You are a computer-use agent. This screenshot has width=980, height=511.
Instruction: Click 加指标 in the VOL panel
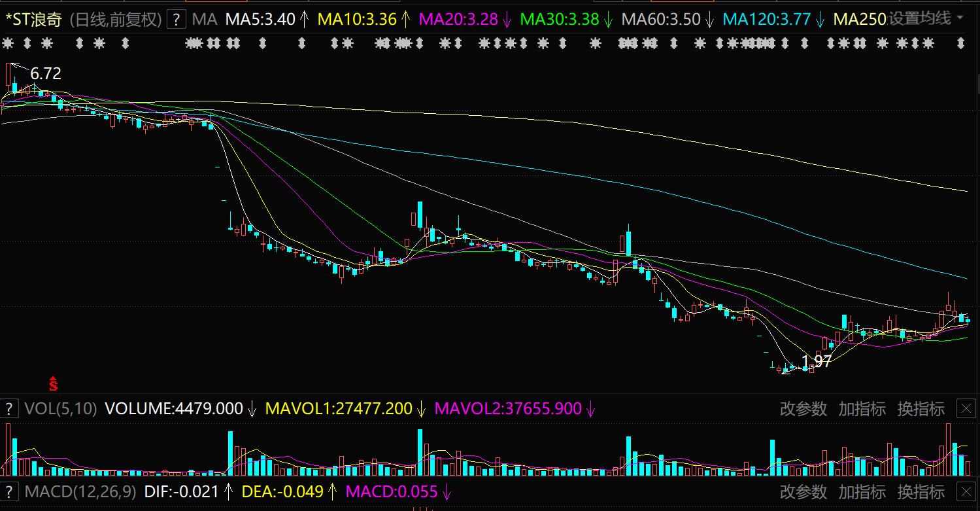click(862, 409)
